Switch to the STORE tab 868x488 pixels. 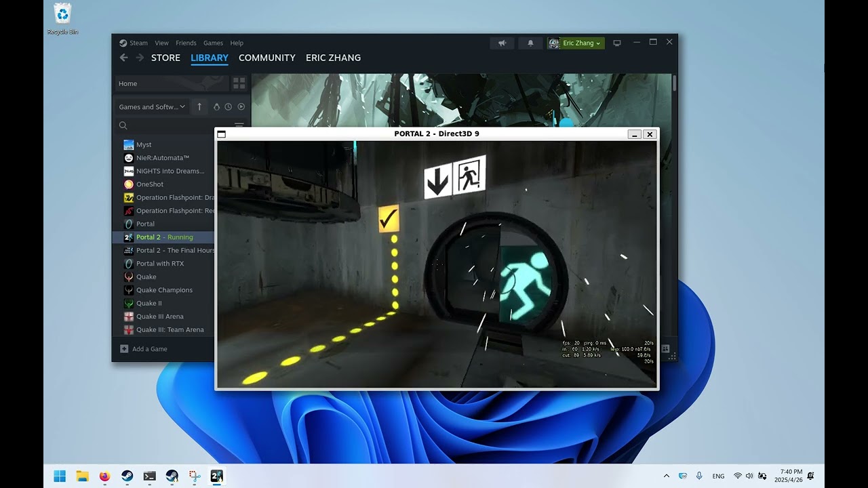click(x=165, y=58)
